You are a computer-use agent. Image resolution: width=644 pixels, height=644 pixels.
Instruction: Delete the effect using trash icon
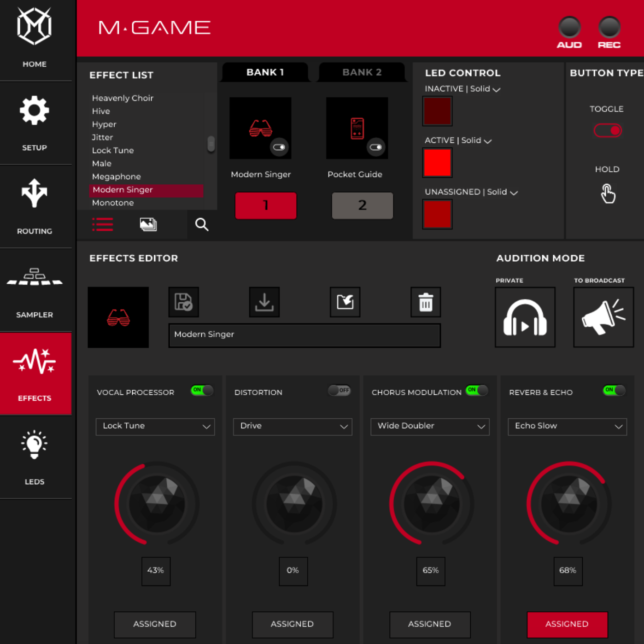tap(426, 302)
